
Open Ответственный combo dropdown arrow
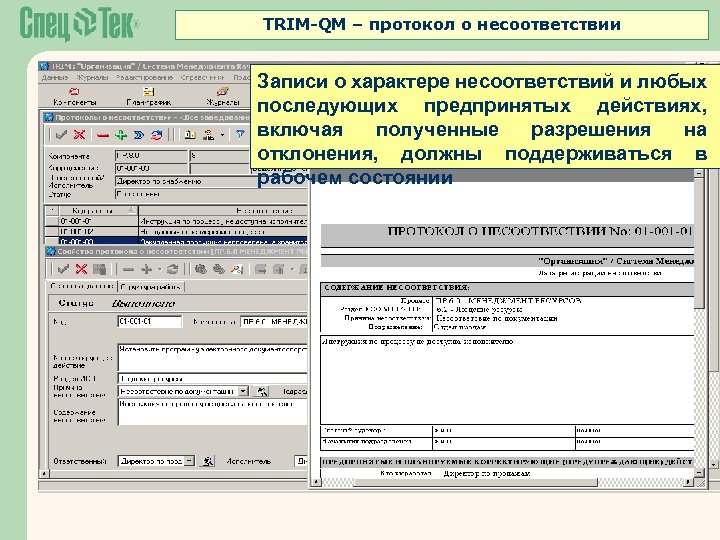coord(189,461)
